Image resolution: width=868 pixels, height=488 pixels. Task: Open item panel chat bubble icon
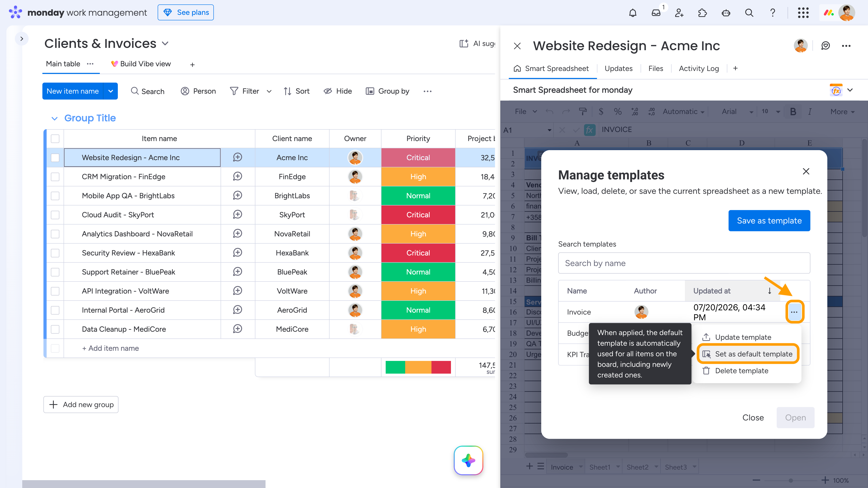point(825,46)
